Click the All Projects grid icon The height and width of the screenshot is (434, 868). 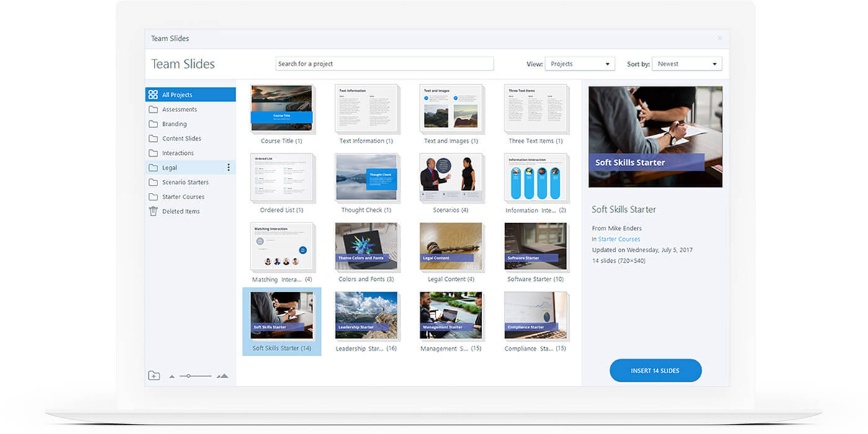(153, 95)
